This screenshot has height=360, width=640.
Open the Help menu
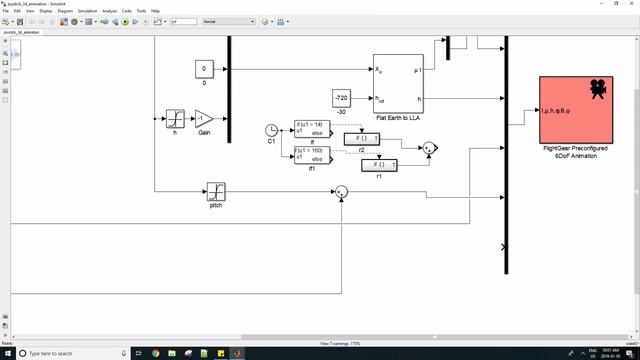click(155, 11)
